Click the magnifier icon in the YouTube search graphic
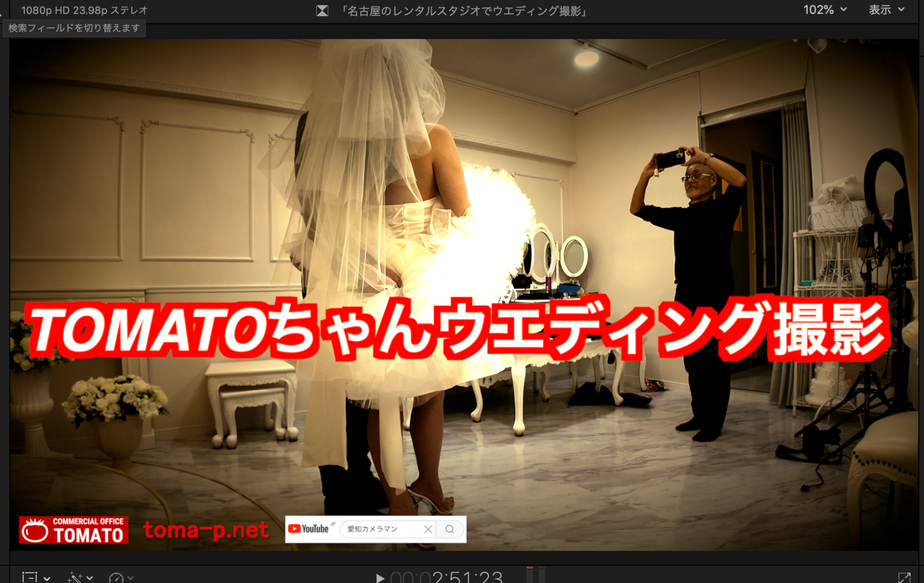Screen dimensions: 924x583 tap(449, 529)
